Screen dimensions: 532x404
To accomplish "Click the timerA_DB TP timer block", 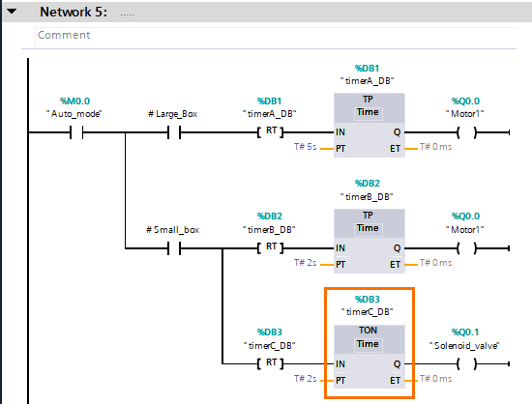I will point(369,126).
